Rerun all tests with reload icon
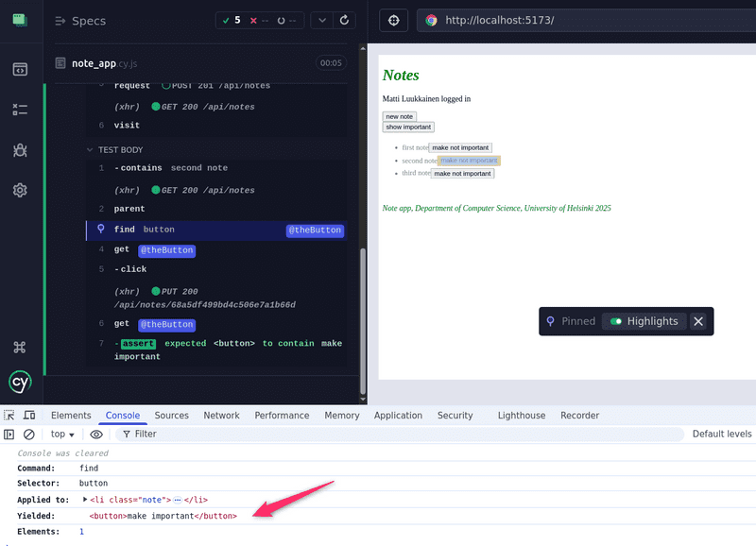756x546 pixels. pos(344,20)
